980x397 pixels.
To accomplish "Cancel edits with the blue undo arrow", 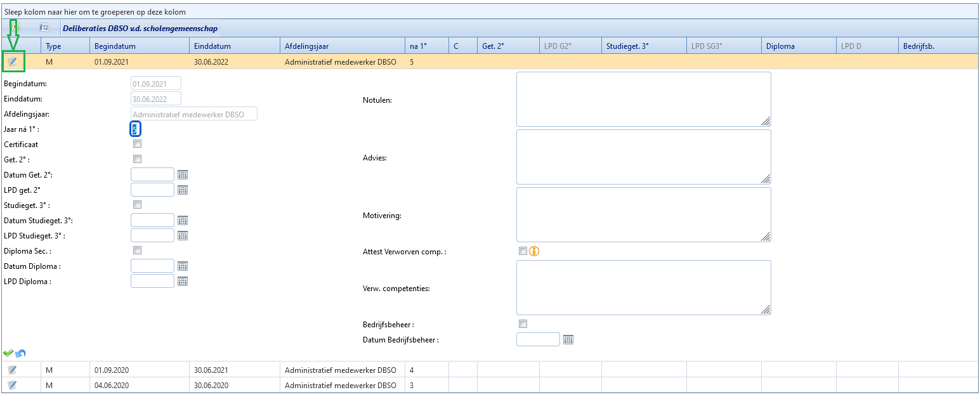I will tap(21, 353).
